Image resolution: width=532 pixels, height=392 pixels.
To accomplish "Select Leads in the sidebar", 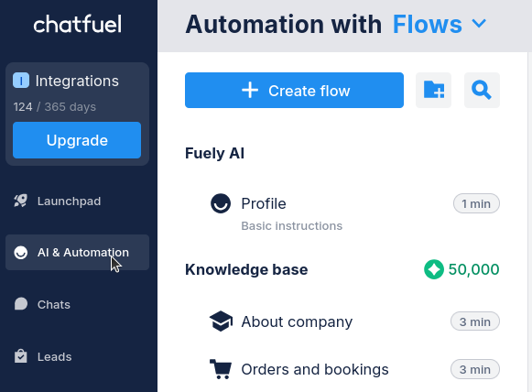I will point(77,356).
